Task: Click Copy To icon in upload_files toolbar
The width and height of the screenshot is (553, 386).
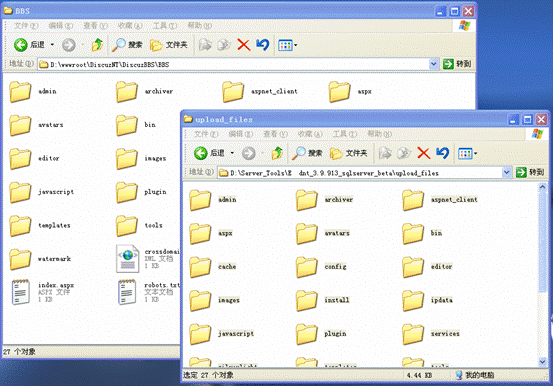Action: tap(403, 153)
